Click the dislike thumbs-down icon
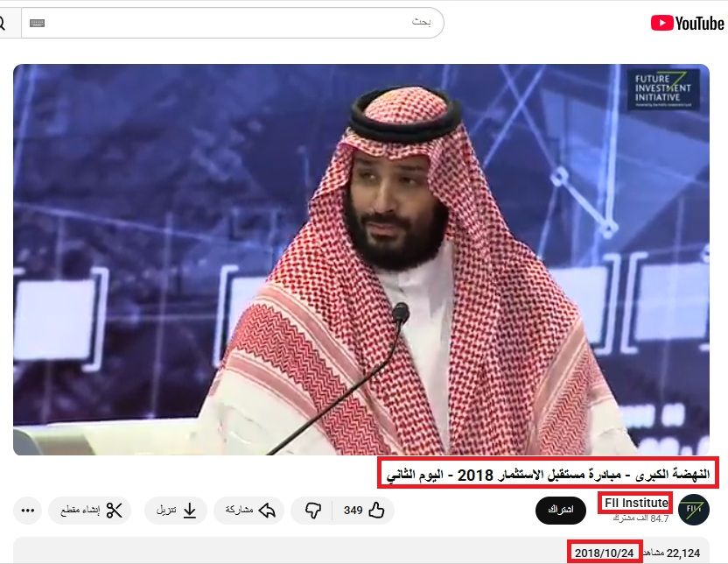The height and width of the screenshot is (564, 728). (x=311, y=510)
